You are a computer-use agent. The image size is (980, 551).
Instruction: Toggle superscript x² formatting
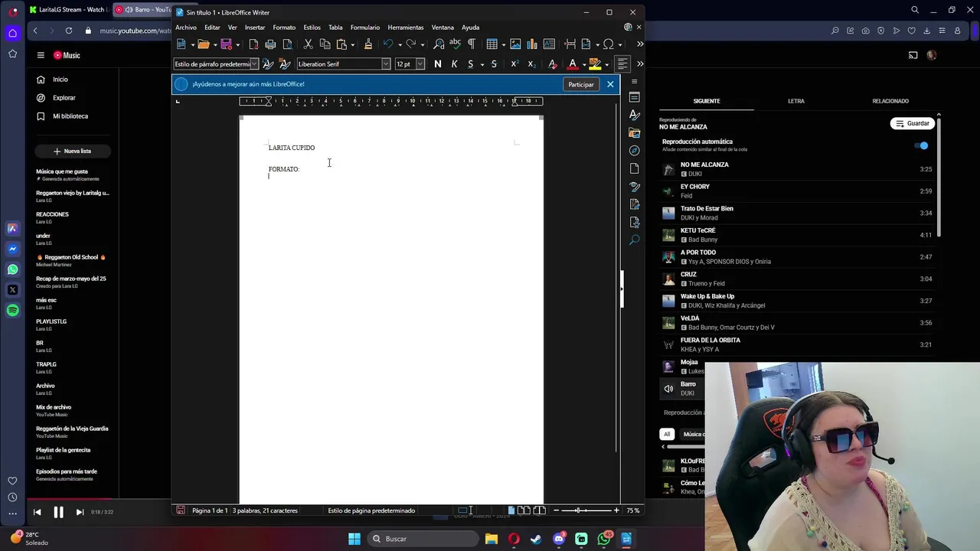point(514,64)
